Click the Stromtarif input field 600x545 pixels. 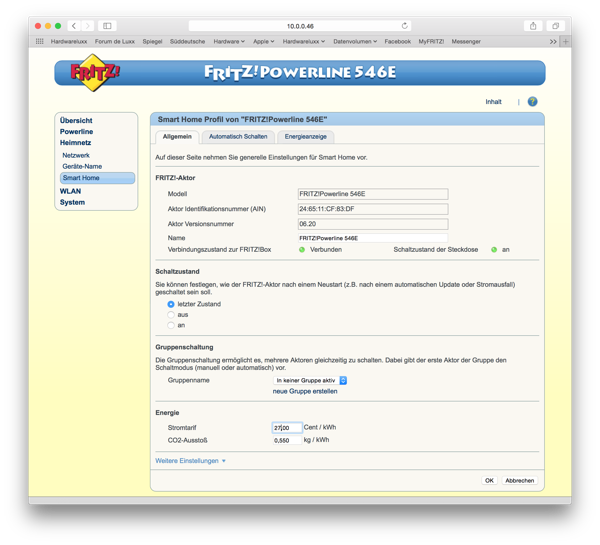pos(287,428)
